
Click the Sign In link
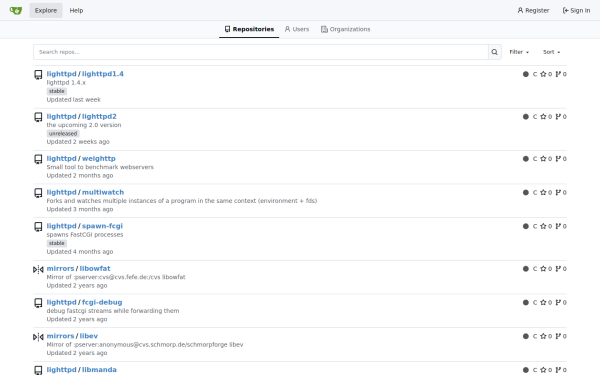[576, 10]
